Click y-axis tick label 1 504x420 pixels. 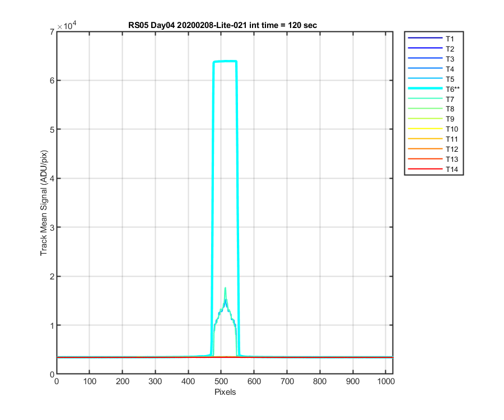52,325
